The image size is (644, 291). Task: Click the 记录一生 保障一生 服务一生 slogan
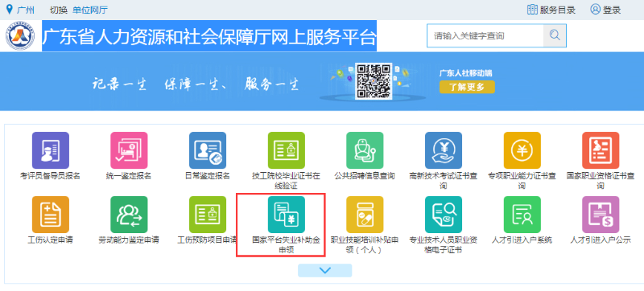[x=196, y=84]
